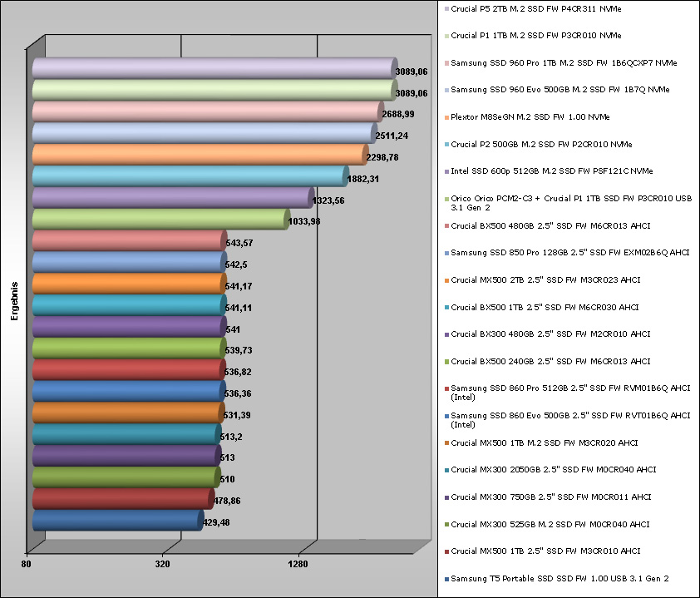The width and height of the screenshot is (700, 598).
Task: Click the data label 513,2
Action: coord(231,437)
